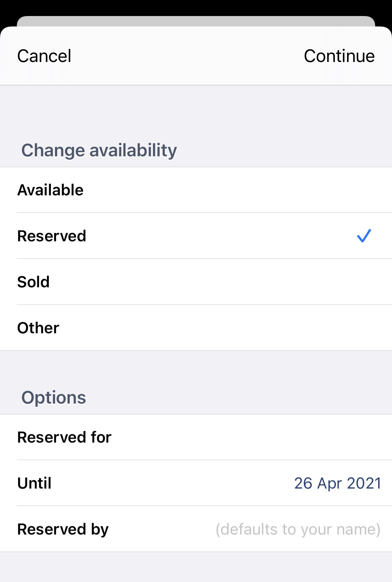Tap the Change availability section header
Image resolution: width=392 pixels, height=582 pixels.
point(99,150)
